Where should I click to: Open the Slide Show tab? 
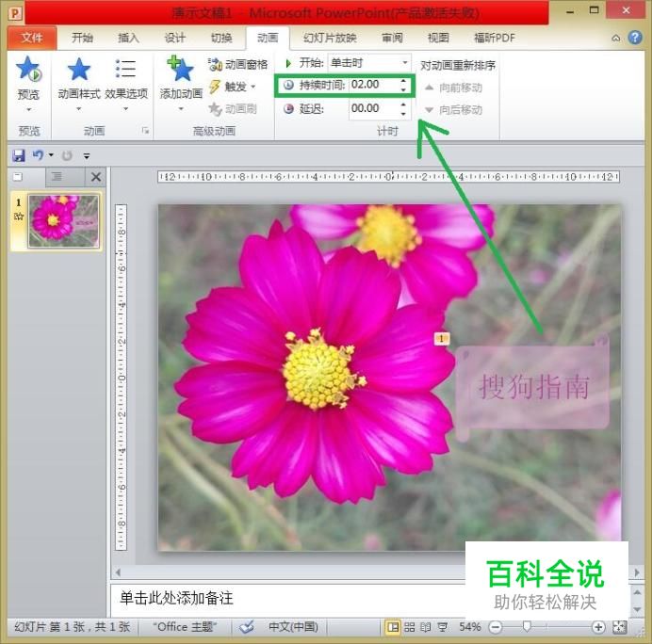[330, 38]
